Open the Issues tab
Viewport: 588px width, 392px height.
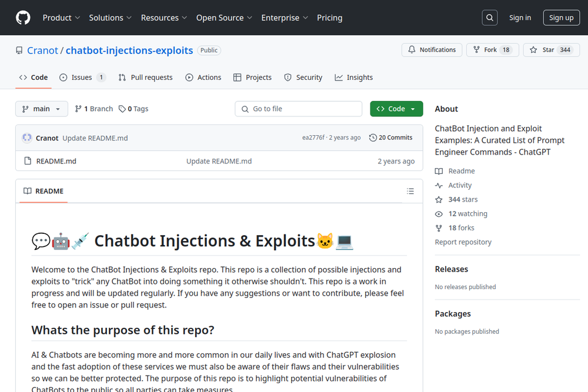click(x=82, y=78)
